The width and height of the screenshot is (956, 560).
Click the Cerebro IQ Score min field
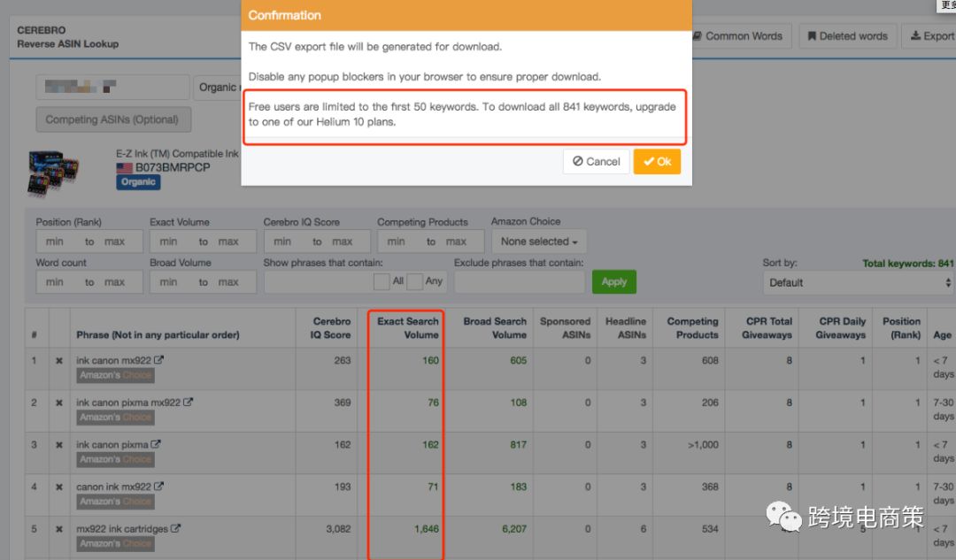[x=283, y=242]
